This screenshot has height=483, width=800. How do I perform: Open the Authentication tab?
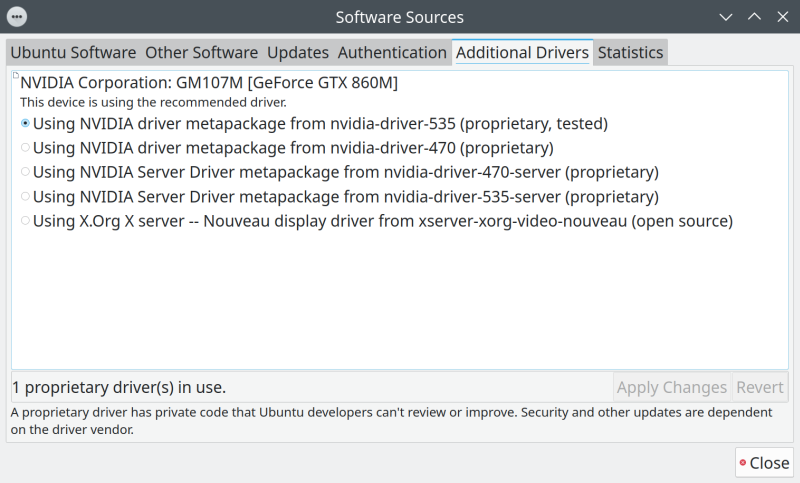pos(392,53)
